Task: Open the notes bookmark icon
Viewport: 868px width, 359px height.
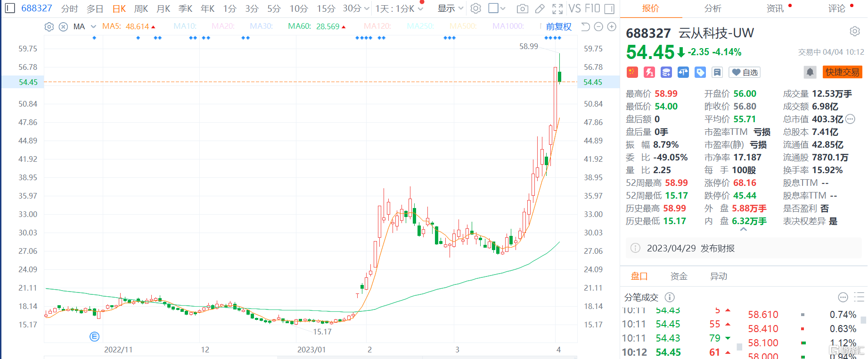Action: coord(717,72)
